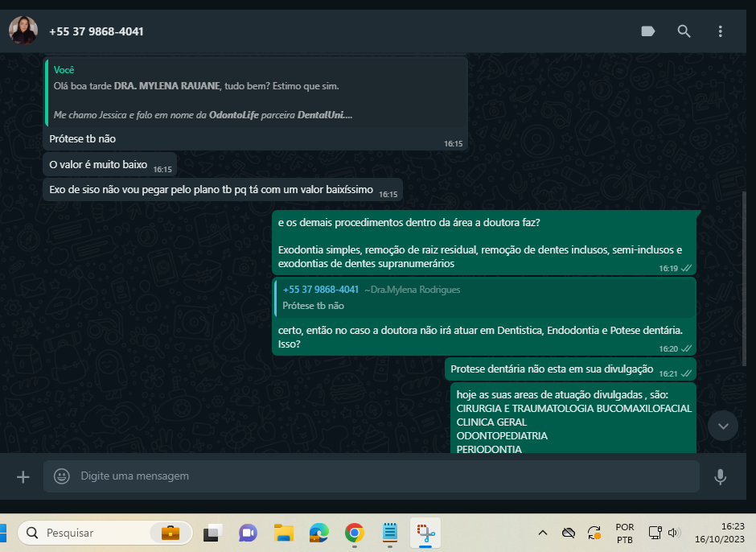Click the label tag icon in chat header
The width and height of the screenshot is (756, 552).
pos(648,31)
